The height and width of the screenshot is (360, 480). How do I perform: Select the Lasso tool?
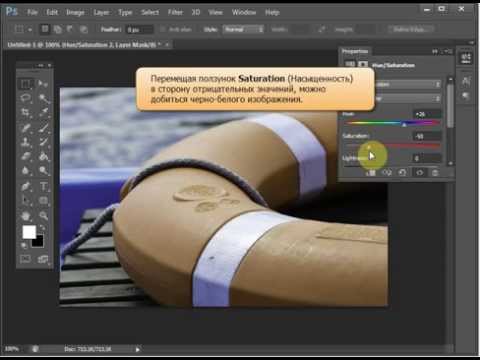[26, 98]
